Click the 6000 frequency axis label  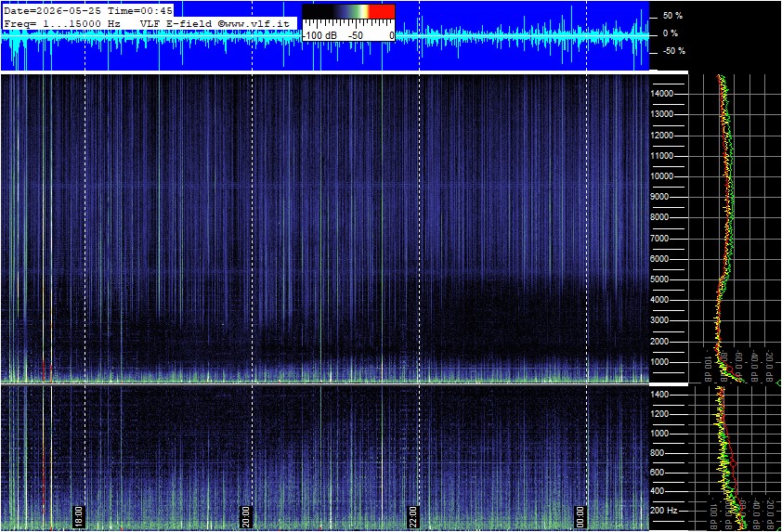(x=659, y=259)
